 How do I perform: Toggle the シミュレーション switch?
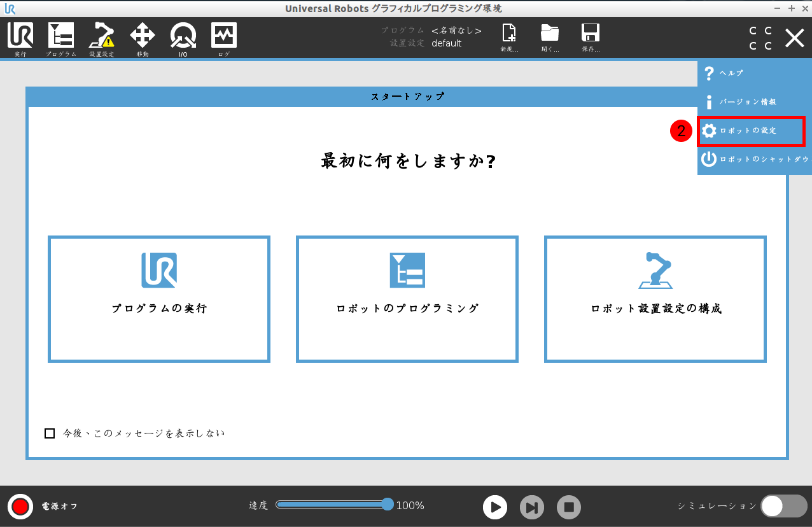(x=783, y=506)
